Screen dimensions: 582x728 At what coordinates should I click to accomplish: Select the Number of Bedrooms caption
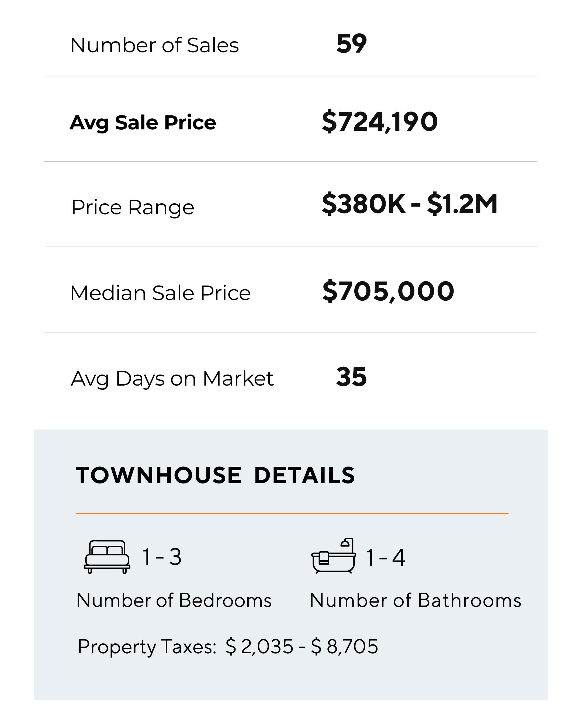point(174,600)
